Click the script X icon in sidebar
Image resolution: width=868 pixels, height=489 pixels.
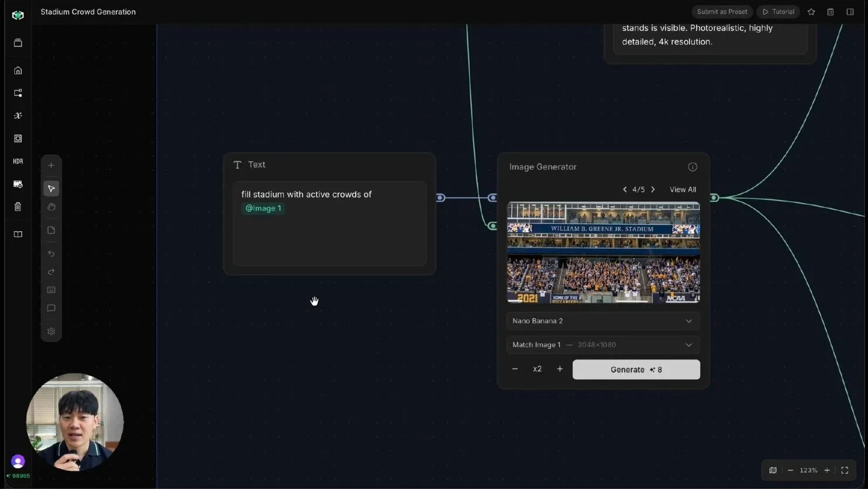point(18,116)
